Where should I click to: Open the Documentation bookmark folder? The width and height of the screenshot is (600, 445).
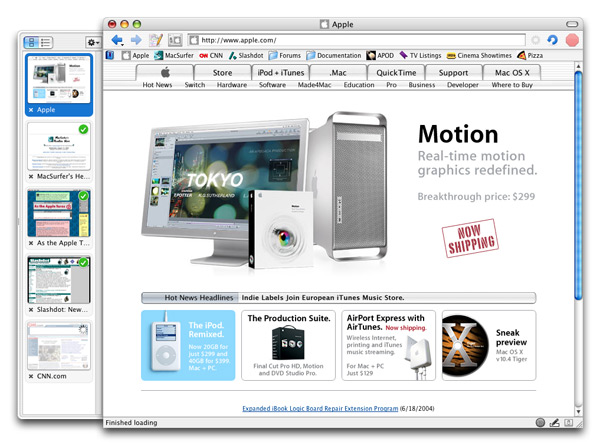tap(334, 55)
